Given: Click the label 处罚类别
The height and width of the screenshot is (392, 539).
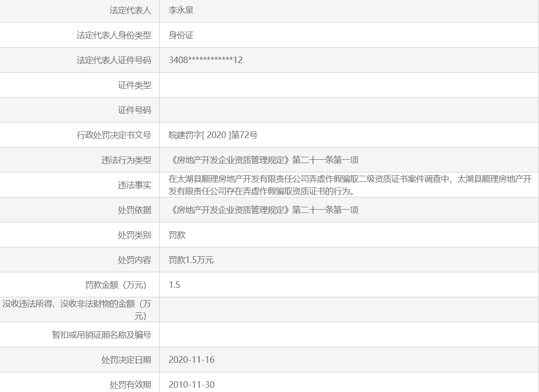Looking at the screenshot, I should tap(134, 235).
